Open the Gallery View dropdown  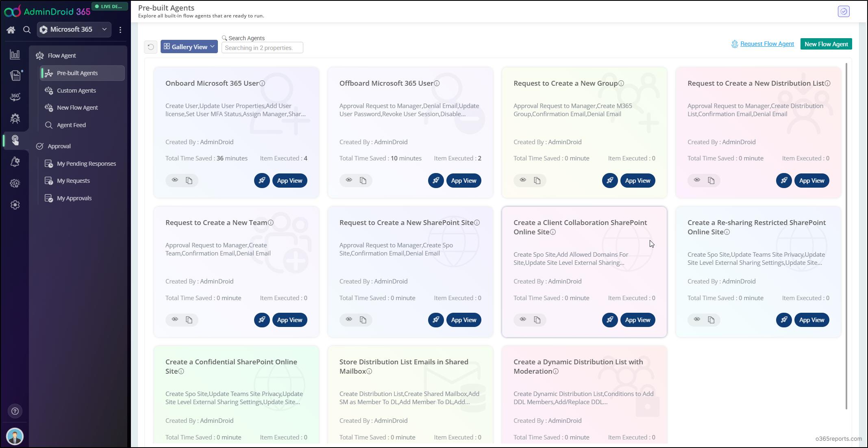(x=189, y=47)
